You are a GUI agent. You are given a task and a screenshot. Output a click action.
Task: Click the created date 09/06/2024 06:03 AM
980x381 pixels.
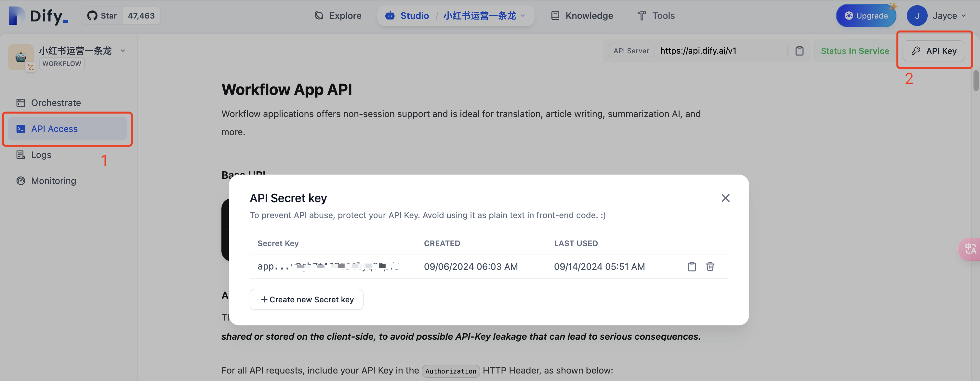pyautogui.click(x=470, y=267)
